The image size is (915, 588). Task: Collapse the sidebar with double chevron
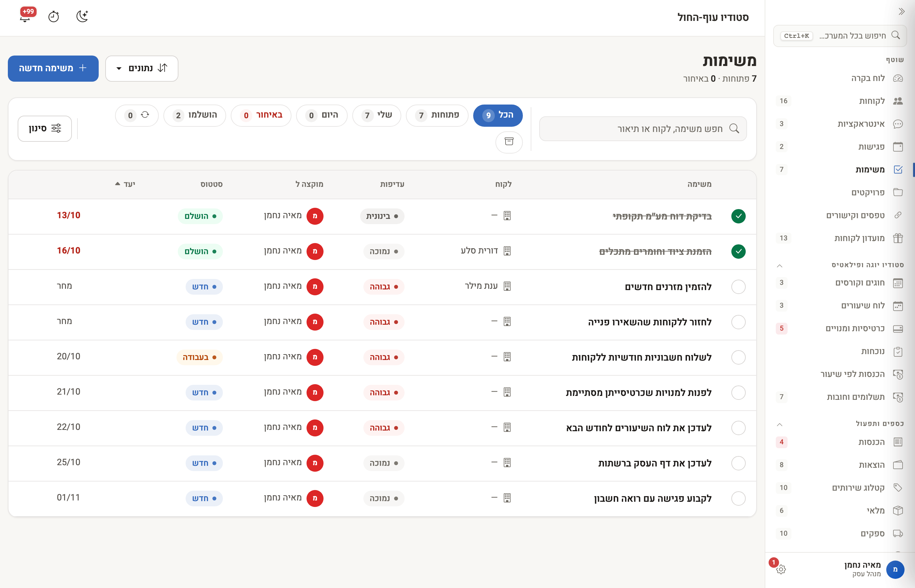point(902,11)
